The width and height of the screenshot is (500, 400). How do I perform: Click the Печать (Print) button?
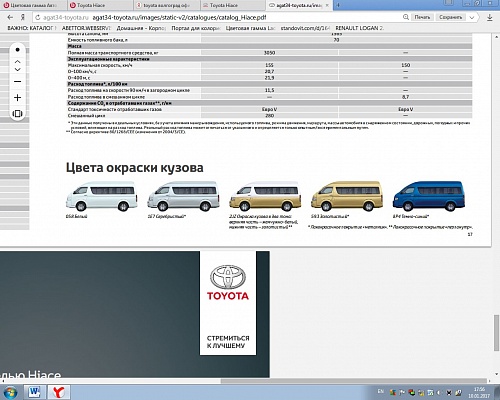422,17
